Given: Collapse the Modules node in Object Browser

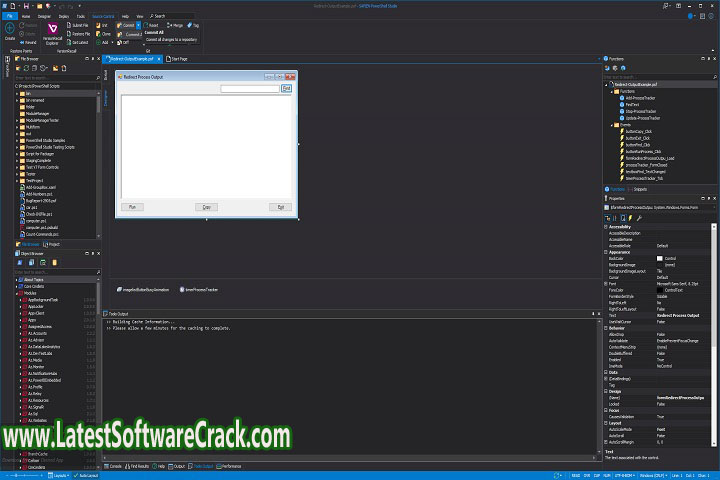Looking at the screenshot, I should click(16, 293).
